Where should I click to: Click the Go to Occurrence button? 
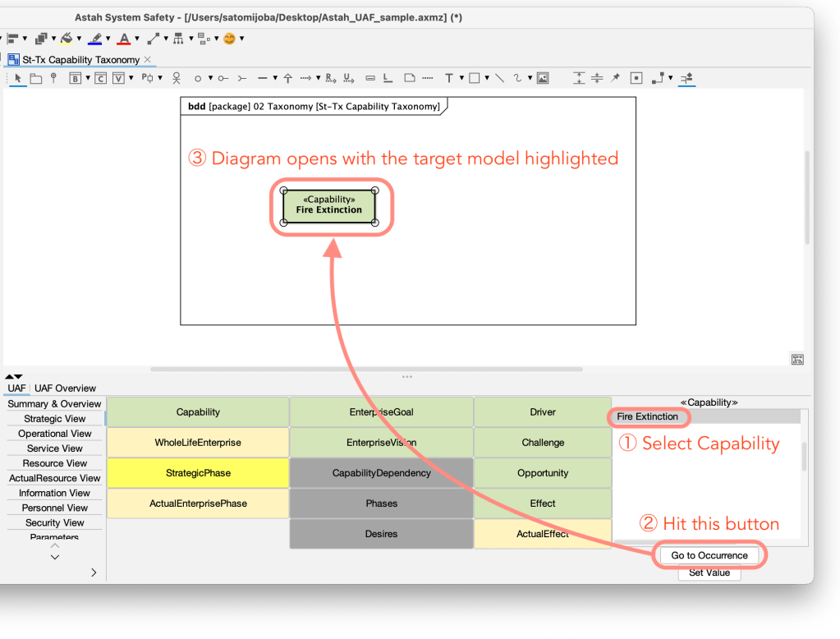[x=709, y=554]
